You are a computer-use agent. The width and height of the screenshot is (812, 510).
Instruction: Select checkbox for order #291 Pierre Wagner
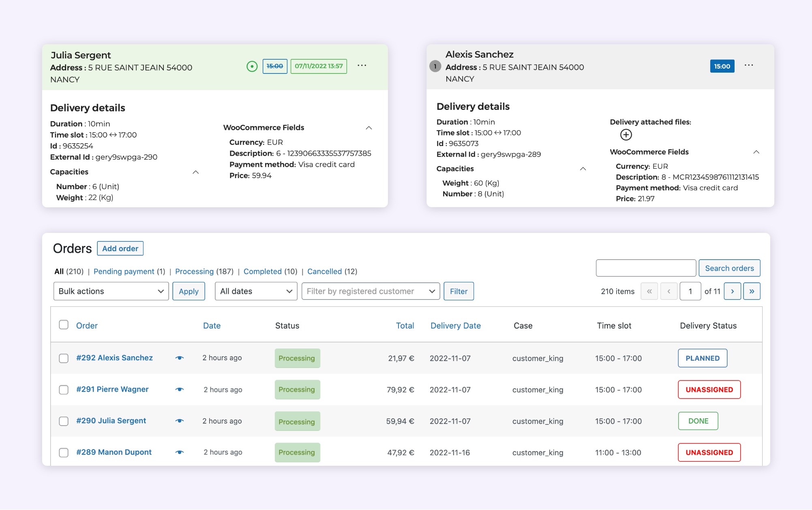tap(64, 389)
